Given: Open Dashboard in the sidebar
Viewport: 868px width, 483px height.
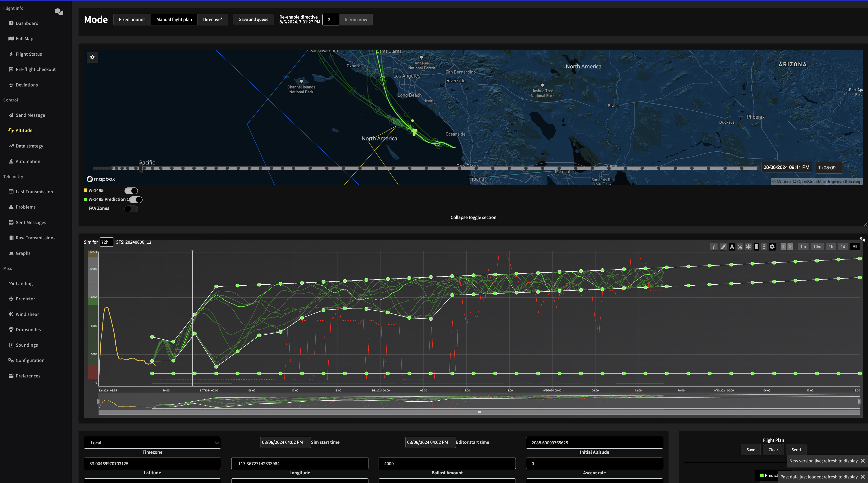Looking at the screenshot, I should (x=27, y=23).
